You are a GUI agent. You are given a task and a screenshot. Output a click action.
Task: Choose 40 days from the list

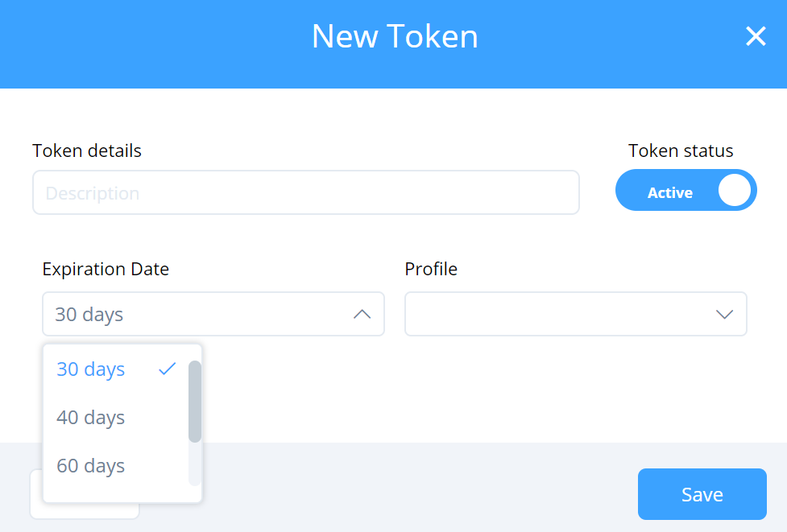(x=91, y=418)
